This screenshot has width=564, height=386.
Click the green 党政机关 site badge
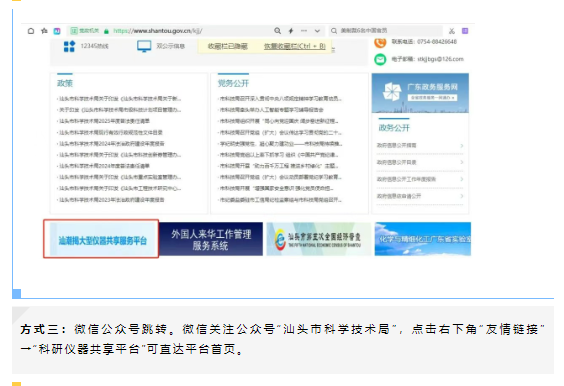click(x=85, y=31)
